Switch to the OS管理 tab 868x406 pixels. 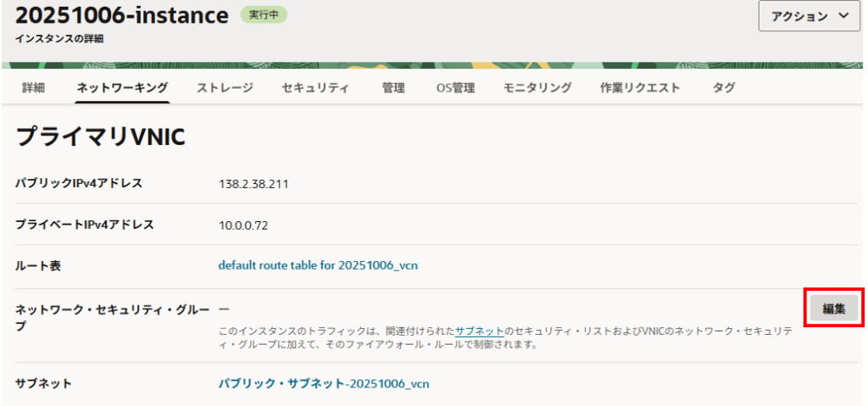pos(455,87)
